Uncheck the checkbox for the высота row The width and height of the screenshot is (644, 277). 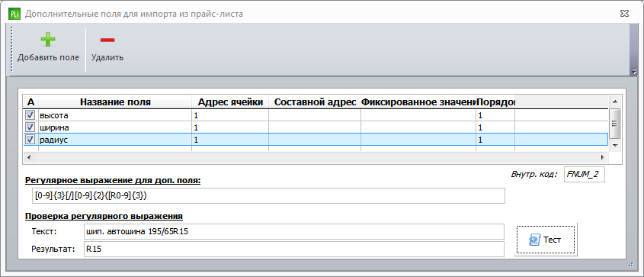(x=30, y=115)
